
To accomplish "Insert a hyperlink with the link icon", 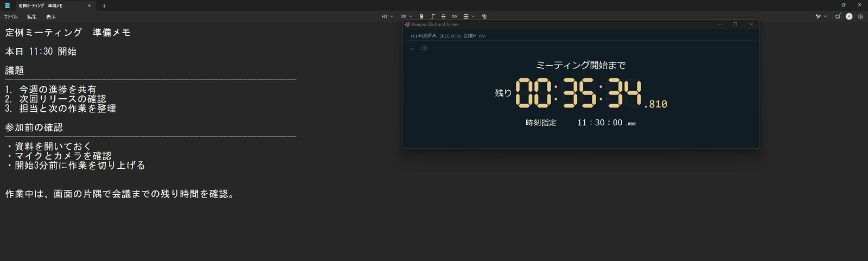I will pos(454,17).
